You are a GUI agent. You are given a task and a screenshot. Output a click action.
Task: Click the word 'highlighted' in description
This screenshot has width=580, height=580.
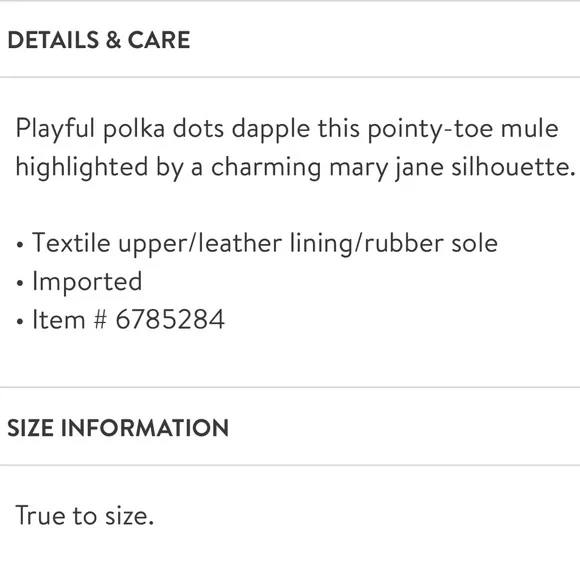[82, 168]
